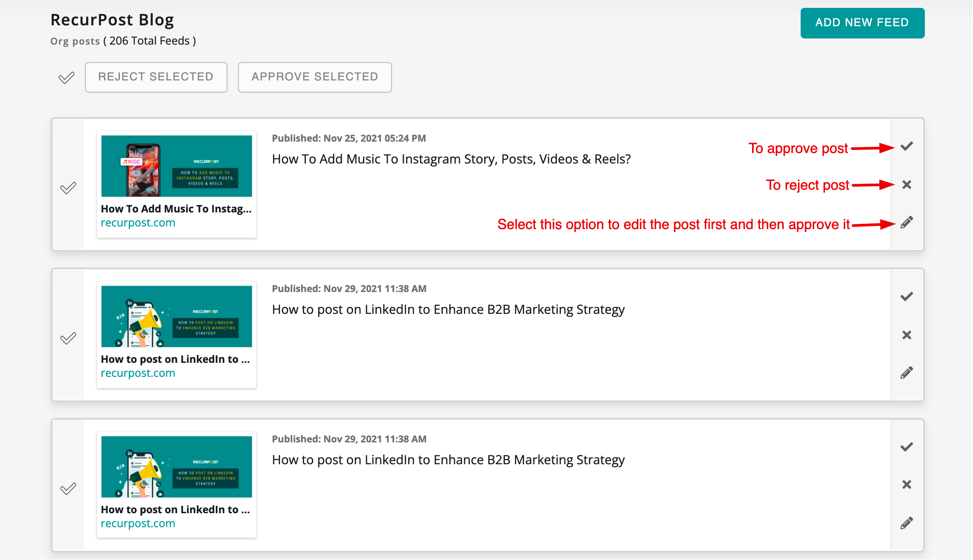Click '206 Total Feeds' count text
The width and height of the screenshot is (973, 560).
(150, 41)
